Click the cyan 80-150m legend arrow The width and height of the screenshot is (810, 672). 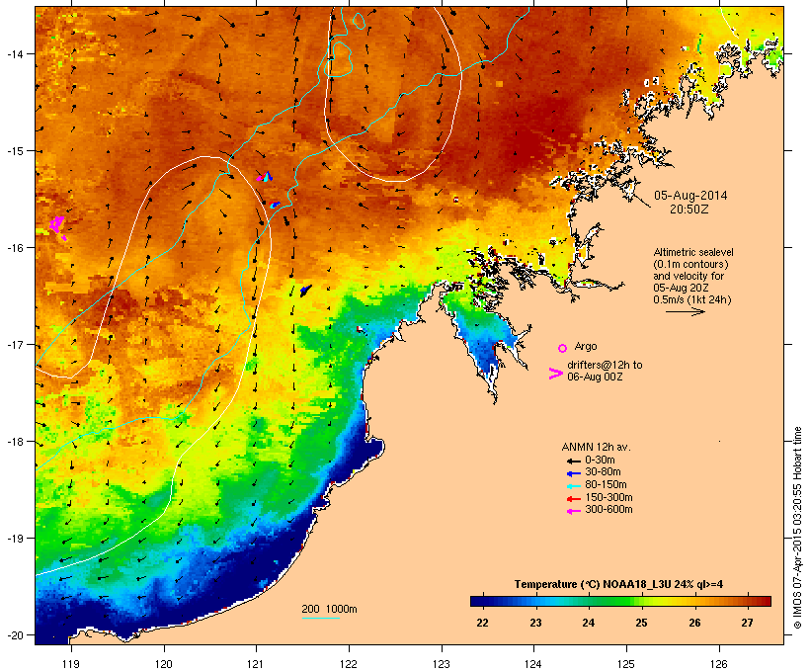click(573, 486)
